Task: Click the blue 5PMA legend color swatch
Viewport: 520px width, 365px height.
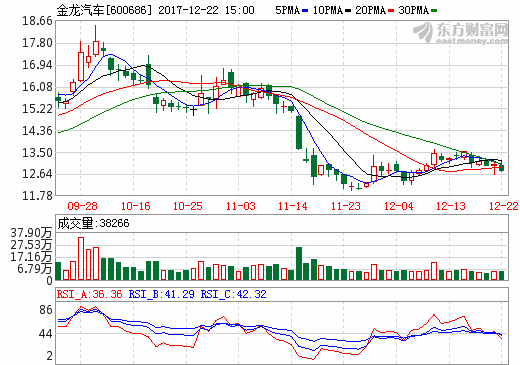Action: 305,11
